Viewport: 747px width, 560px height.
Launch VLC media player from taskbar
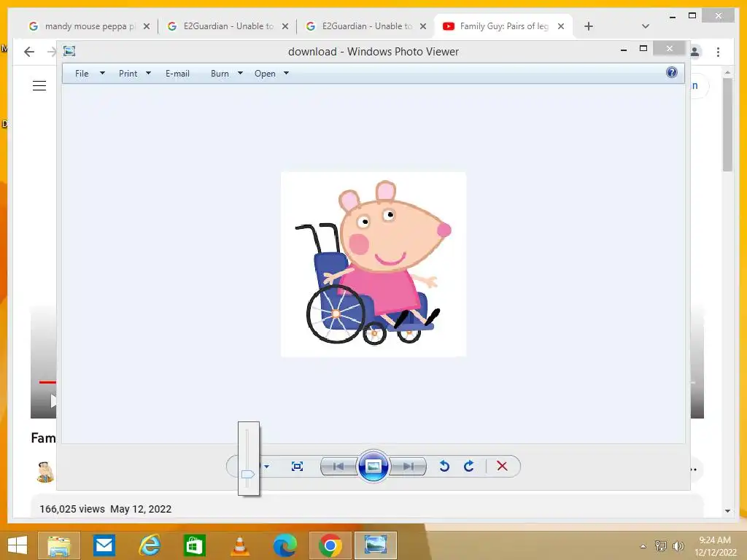(x=239, y=545)
